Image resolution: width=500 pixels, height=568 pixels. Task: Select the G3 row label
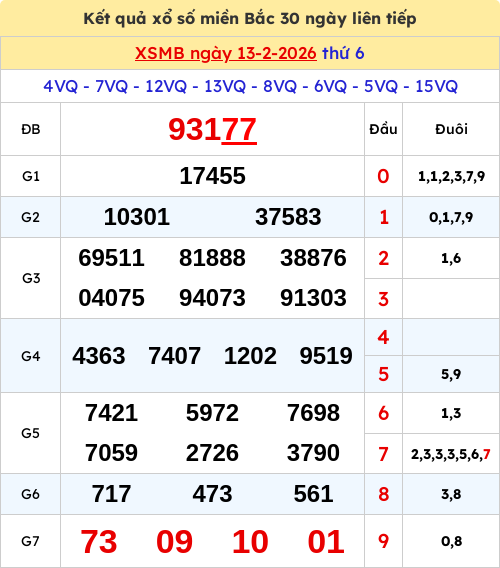(31, 278)
